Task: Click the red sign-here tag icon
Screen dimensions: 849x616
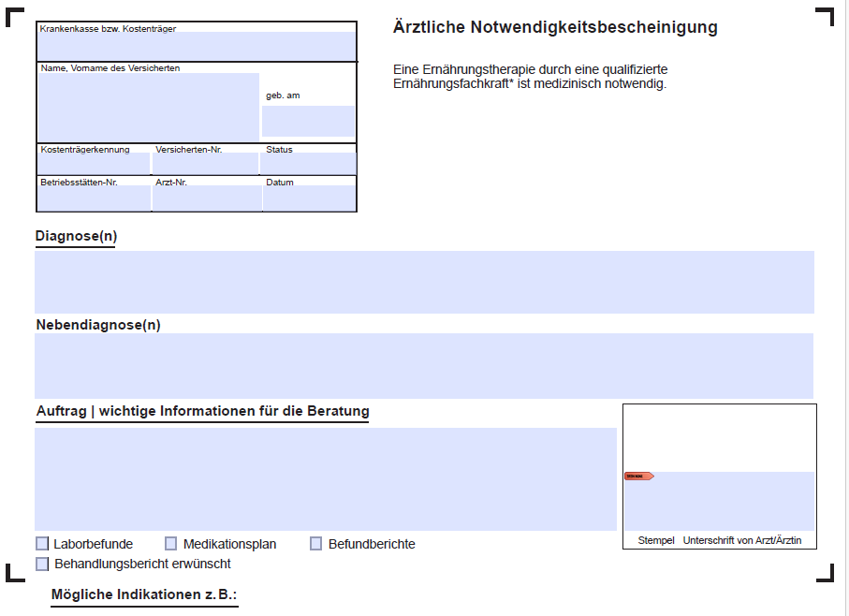Action: point(638,477)
